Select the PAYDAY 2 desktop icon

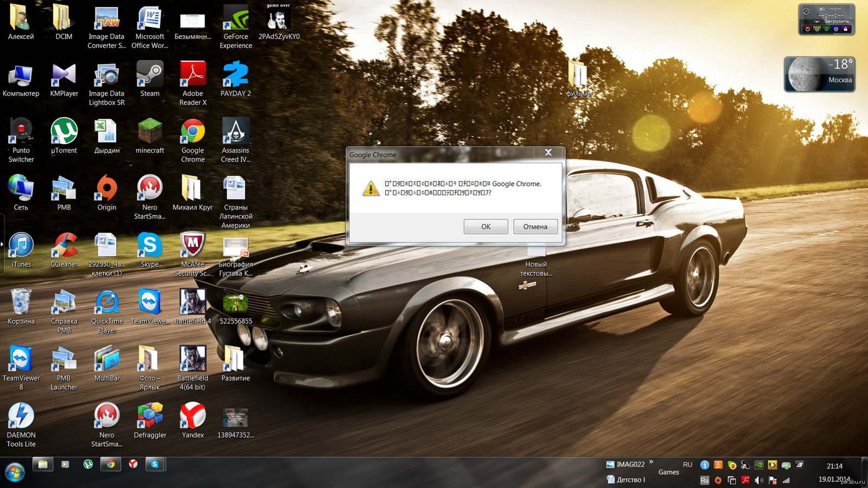click(x=235, y=79)
